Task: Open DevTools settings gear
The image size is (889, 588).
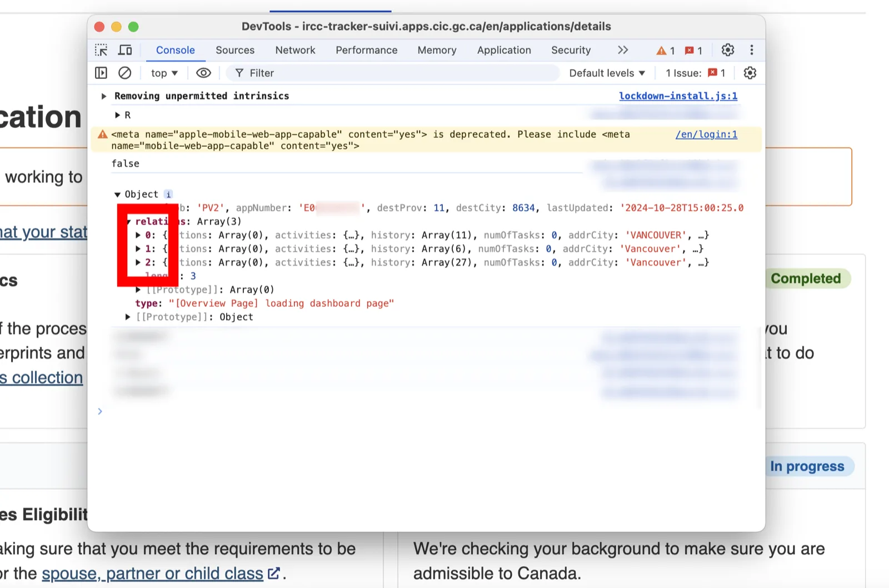Action: coord(727,50)
